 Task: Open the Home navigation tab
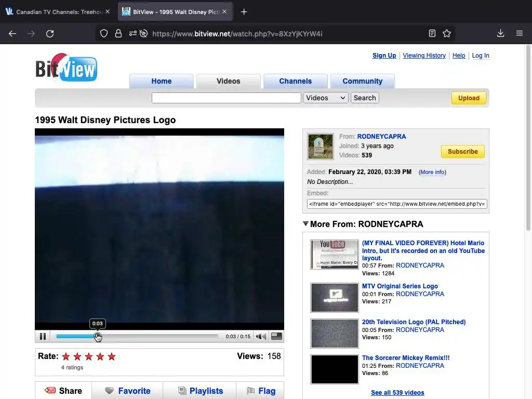[x=162, y=81]
